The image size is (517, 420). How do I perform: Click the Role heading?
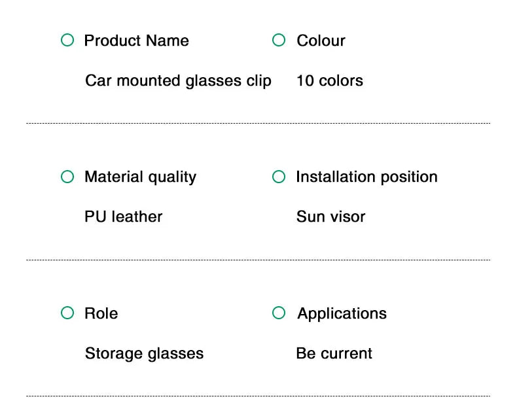[x=101, y=313]
